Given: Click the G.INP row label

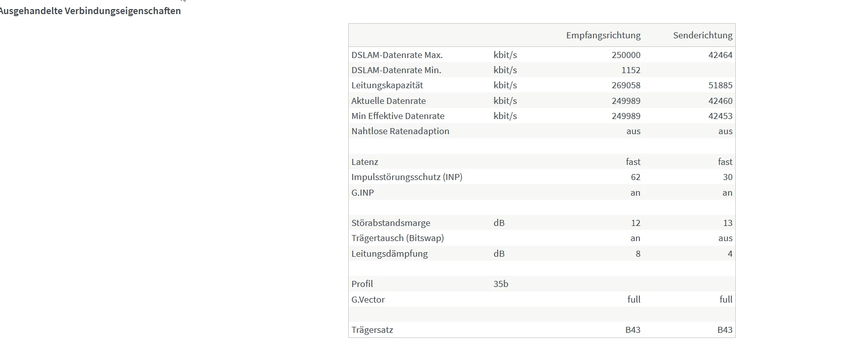Looking at the screenshot, I should click(363, 193).
